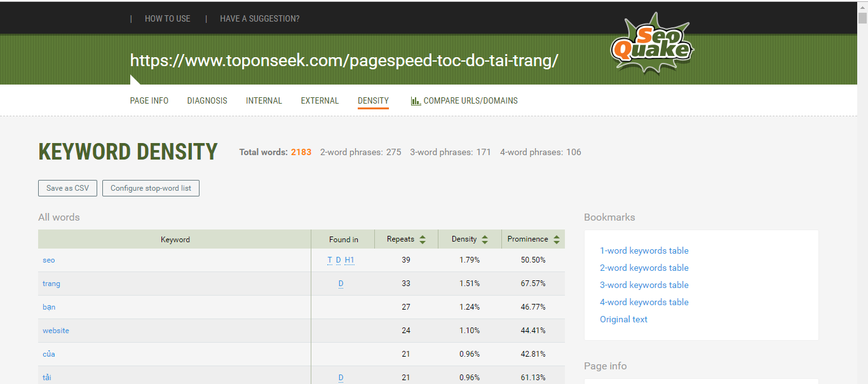Switch to the Diagnosis tab
This screenshot has height=384, width=868.
pos(207,100)
